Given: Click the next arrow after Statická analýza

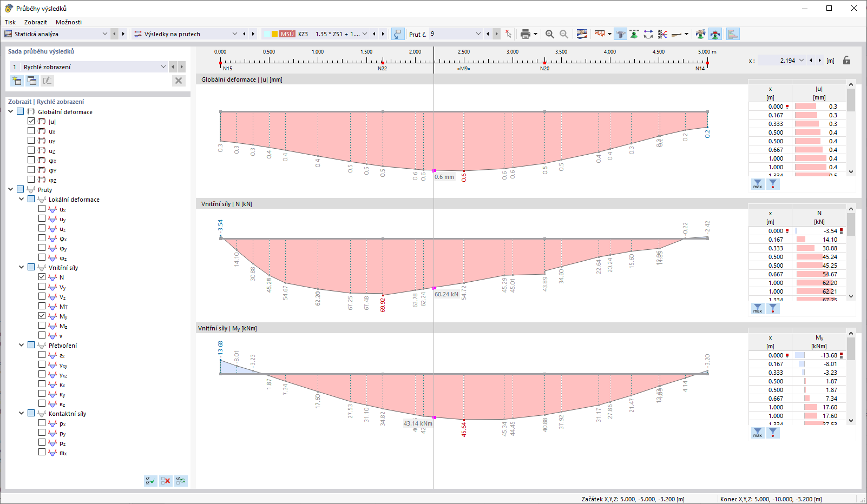Looking at the screenshot, I should pyautogui.click(x=123, y=34).
